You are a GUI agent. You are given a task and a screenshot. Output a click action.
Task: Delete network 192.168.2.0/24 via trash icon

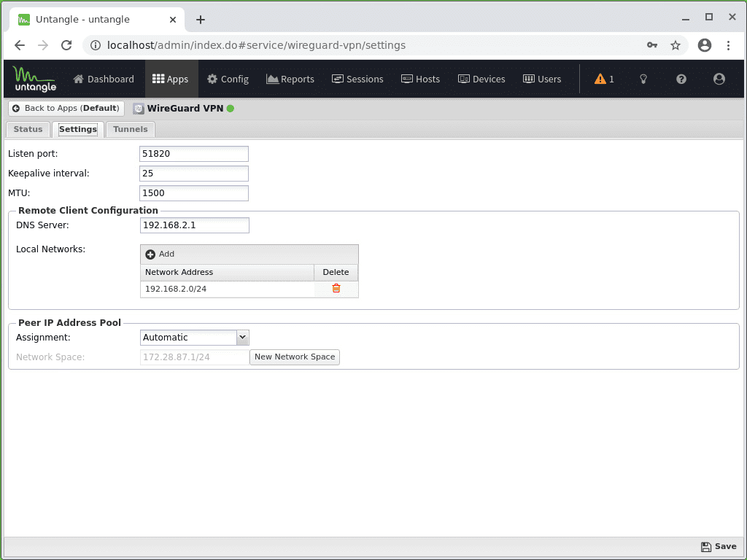tap(336, 289)
